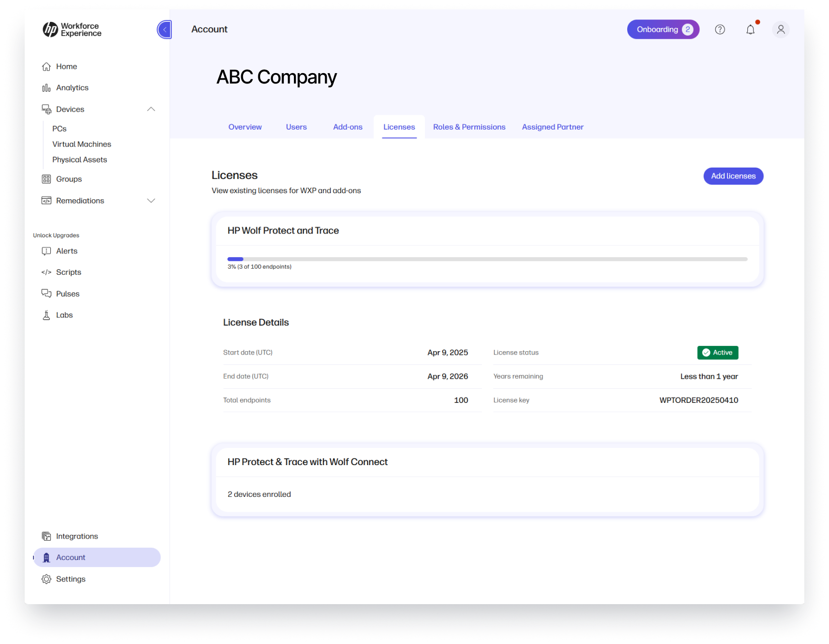The width and height of the screenshot is (829, 644).
Task: Click the Add licenses button
Action: pos(733,176)
